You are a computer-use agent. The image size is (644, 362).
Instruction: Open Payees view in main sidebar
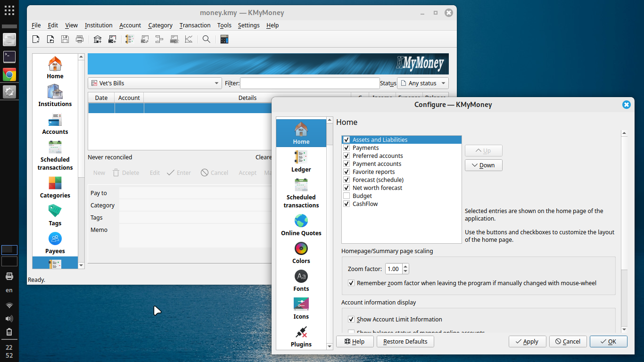[55, 243]
